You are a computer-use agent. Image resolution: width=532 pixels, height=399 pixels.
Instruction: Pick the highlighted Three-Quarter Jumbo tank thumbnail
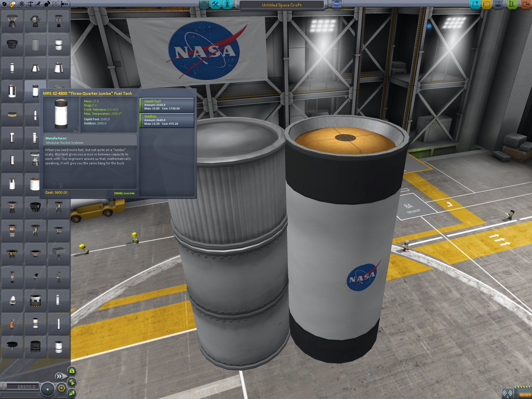pos(35,91)
